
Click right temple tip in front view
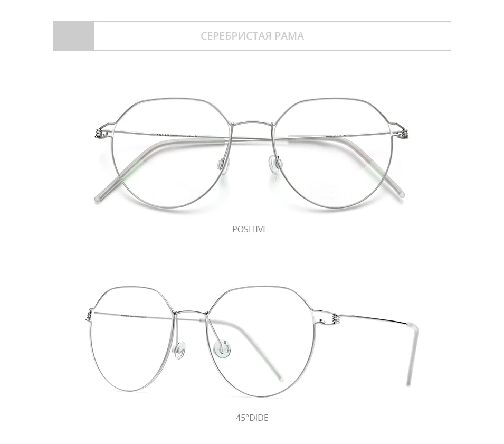[x=400, y=194]
